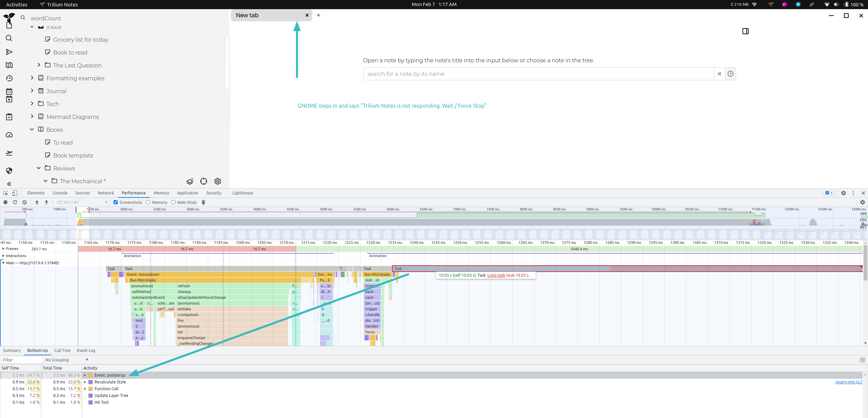Image resolution: width=868 pixels, height=418 pixels.
Task: Expand Event: pointerup activity row
Action: coord(85,375)
